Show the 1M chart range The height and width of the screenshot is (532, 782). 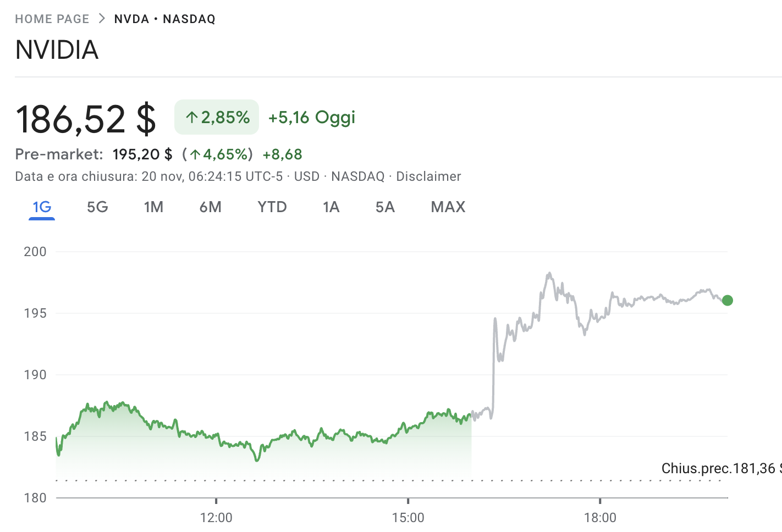153,207
